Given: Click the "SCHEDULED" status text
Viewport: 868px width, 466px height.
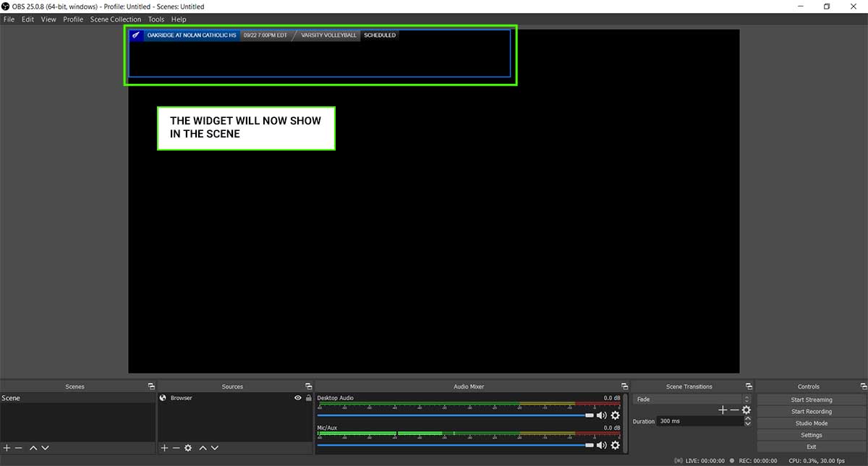Looking at the screenshot, I should [380, 35].
